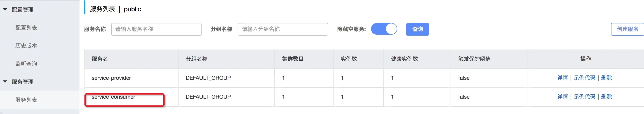Click the service-consumer service name cell
Image resolution: width=644 pixels, height=114 pixels.
[113, 97]
